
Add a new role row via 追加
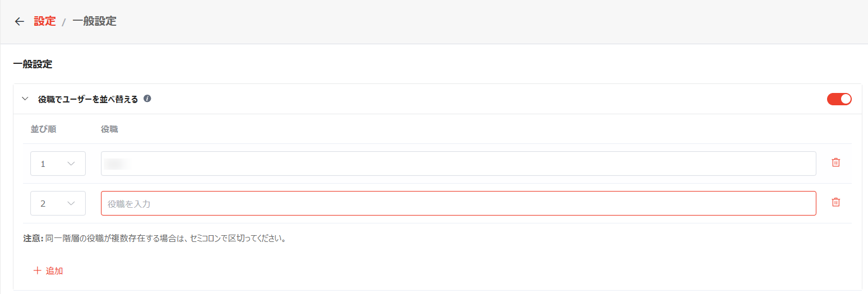48,270
